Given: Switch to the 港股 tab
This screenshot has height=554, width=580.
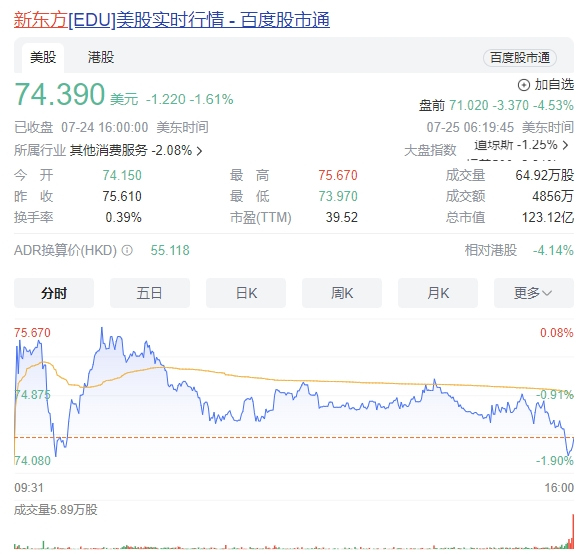Looking at the screenshot, I should coord(101,57).
